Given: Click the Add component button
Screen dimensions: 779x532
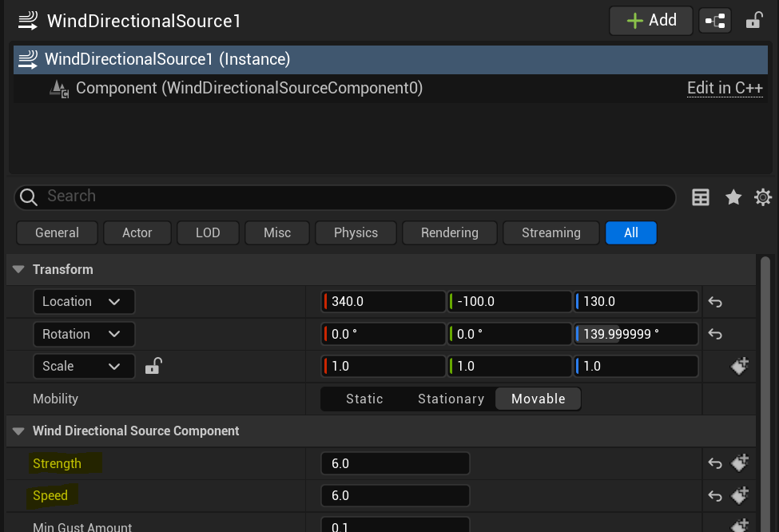Looking at the screenshot, I should 651,21.
